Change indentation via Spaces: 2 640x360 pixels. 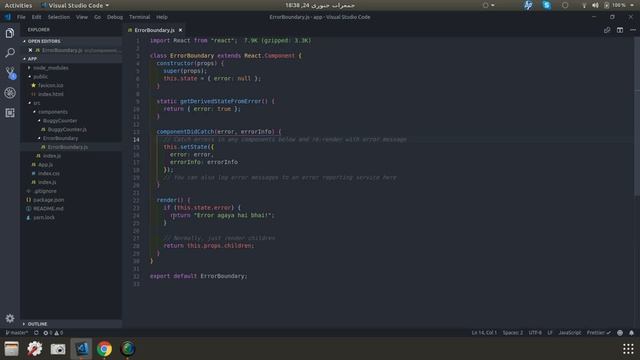[x=513, y=333]
